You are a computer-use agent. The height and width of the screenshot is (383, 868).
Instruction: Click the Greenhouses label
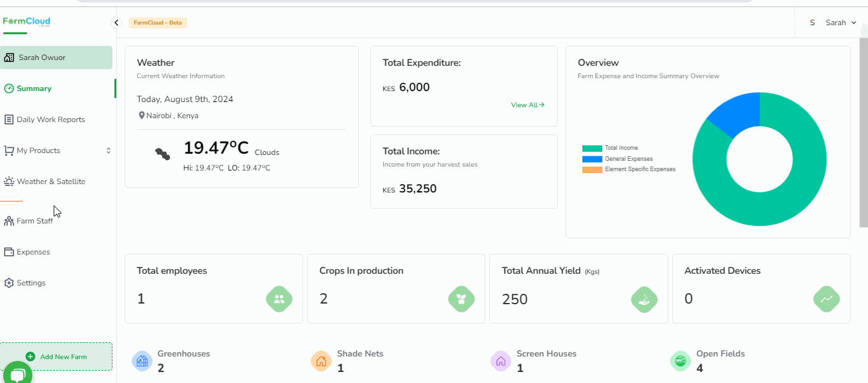(184, 354)
